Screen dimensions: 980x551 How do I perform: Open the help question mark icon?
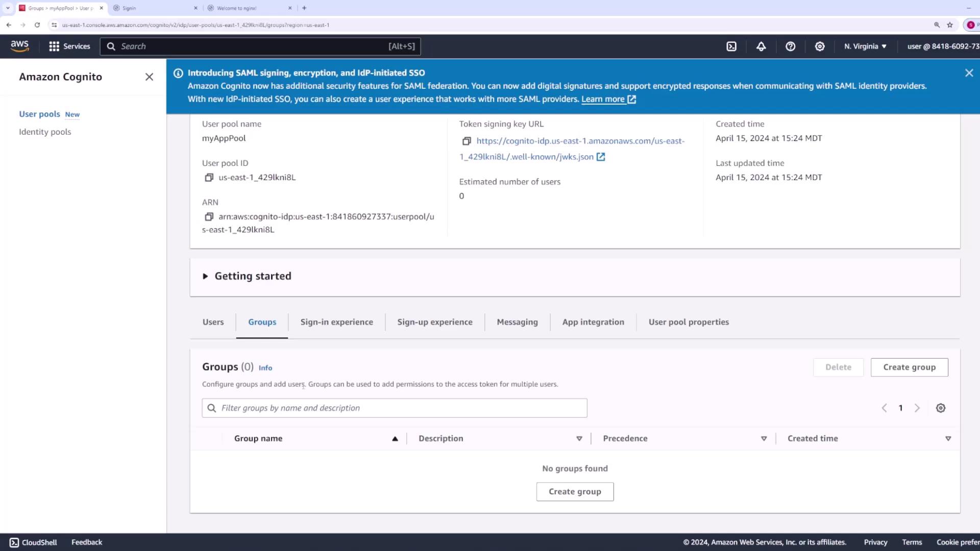tap(790, 46)
